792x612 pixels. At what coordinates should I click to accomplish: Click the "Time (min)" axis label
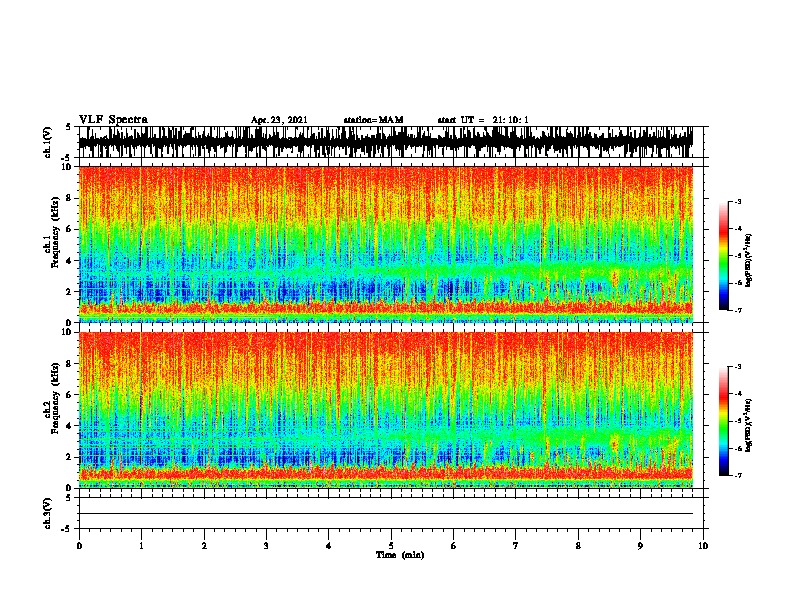400,555
